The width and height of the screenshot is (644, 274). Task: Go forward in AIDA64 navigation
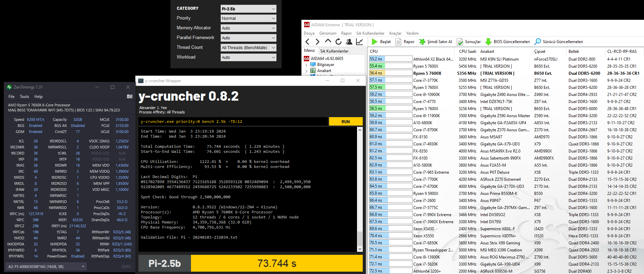point(317,42)
